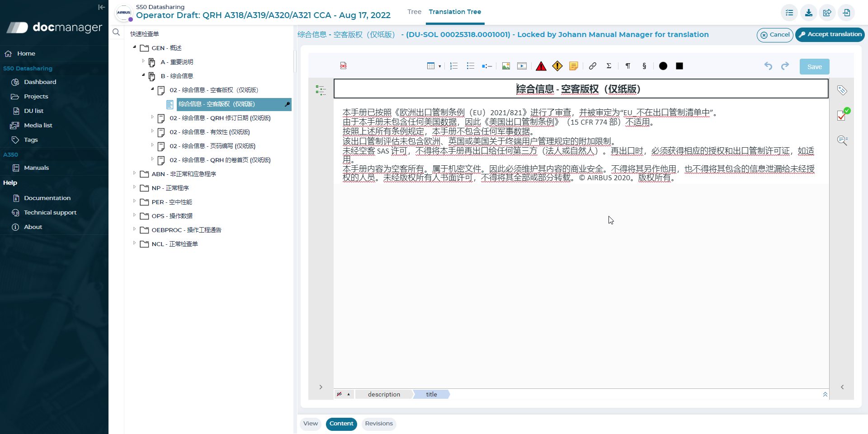Viewport: 868px width, 434px height.
Task: Open Projects in sidebar
Action: point(36,96)
